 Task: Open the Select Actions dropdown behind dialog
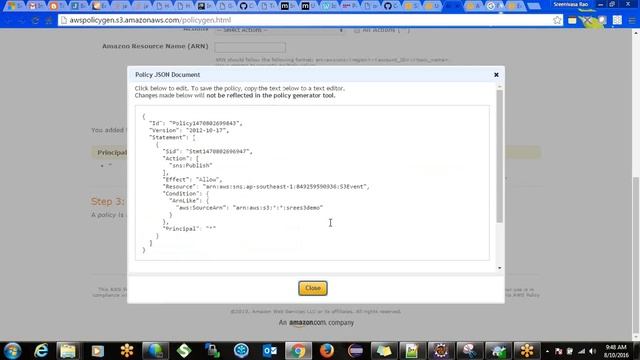[x=280, y=30]
